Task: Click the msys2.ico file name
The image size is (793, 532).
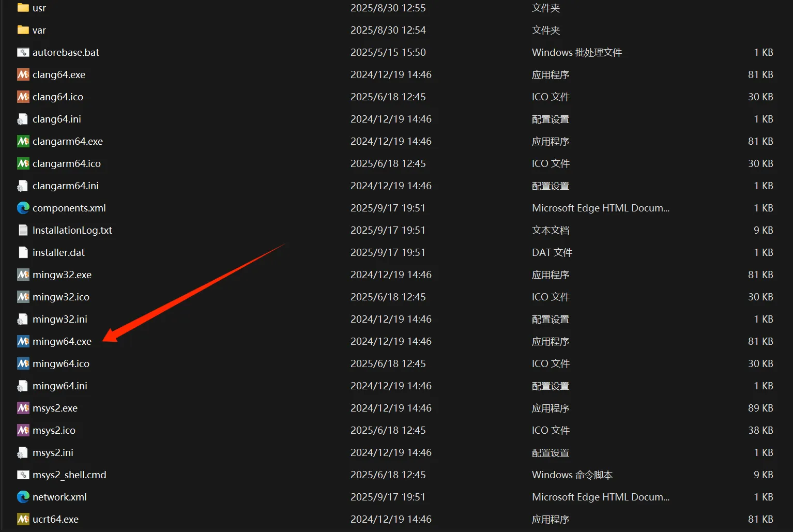Action: [54, 430]
